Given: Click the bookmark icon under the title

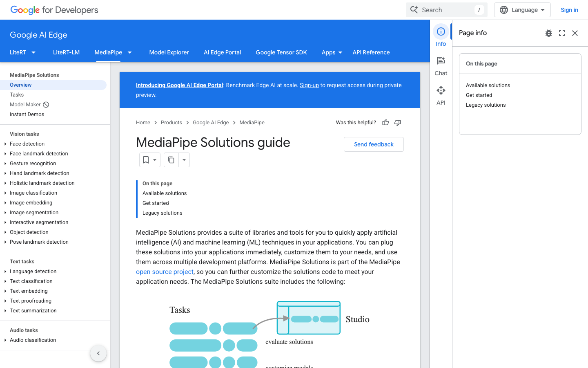Looking at the screenshot, I should coord(146,160).
